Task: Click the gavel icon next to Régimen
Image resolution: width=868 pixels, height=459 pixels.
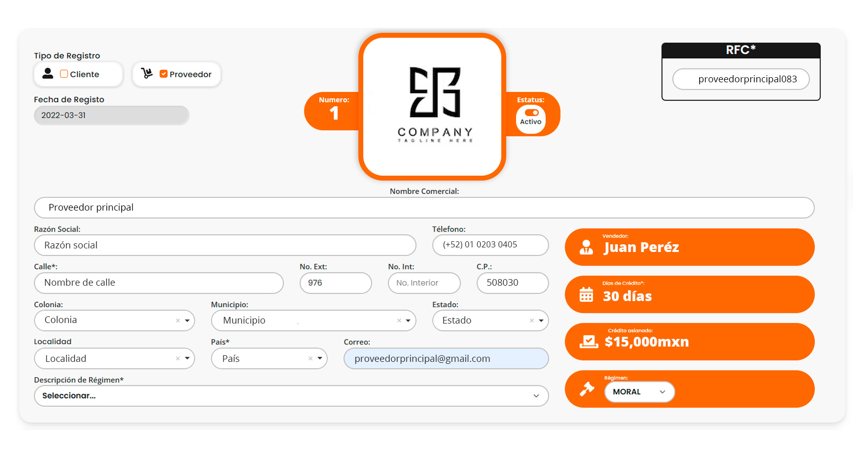Action: 587,389
